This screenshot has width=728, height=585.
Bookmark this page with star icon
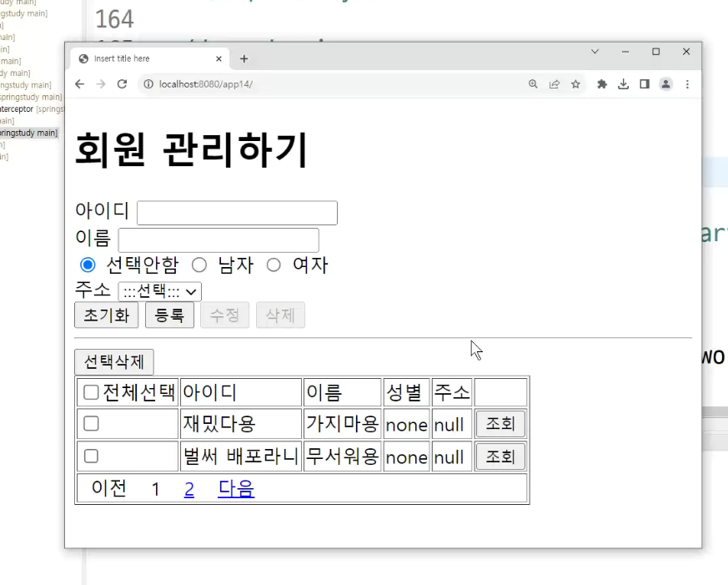(575, 84)
